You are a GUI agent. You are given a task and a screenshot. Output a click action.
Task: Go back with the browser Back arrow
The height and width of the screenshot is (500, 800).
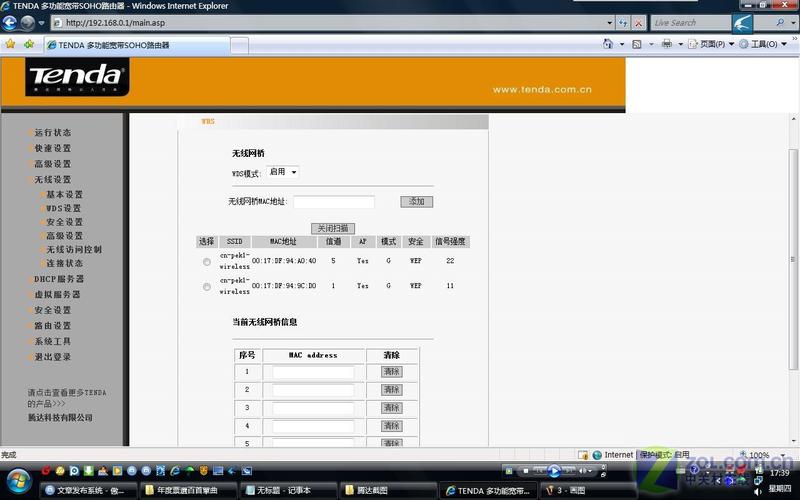[x=10, y=22]
